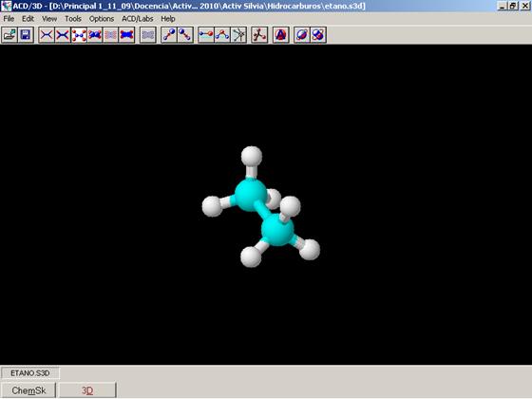This screenshot has height=399, width=532.
Task: Switch to Wireframe display style
Action: pyautogui.click(x=47, y=35)
